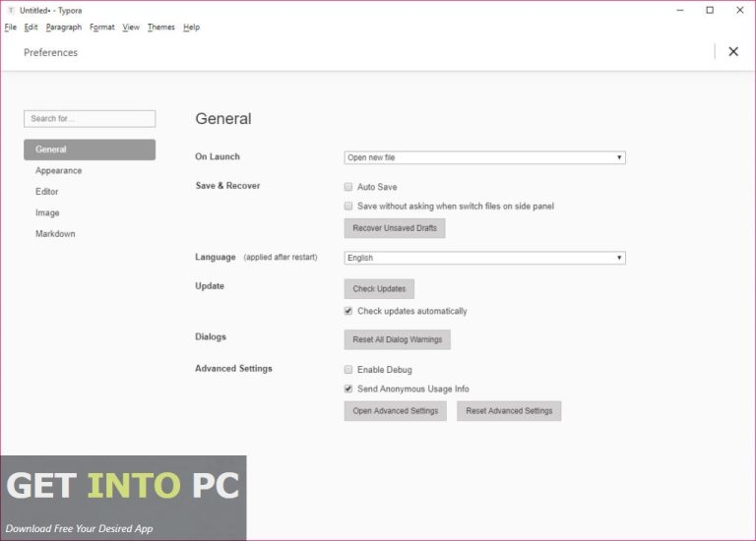Click the Typora app icon in title bar

tap(10, 10)
